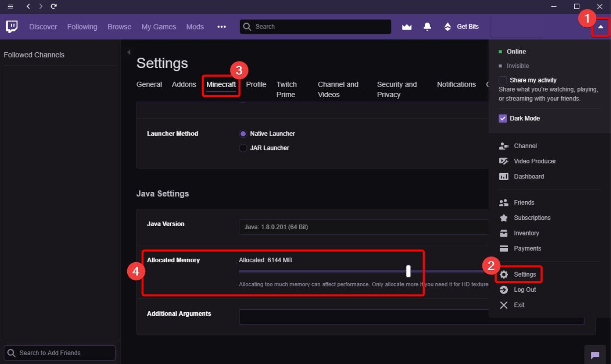Open the hamburger menu icon
611x364 pixels.
(x=10, y=6)
